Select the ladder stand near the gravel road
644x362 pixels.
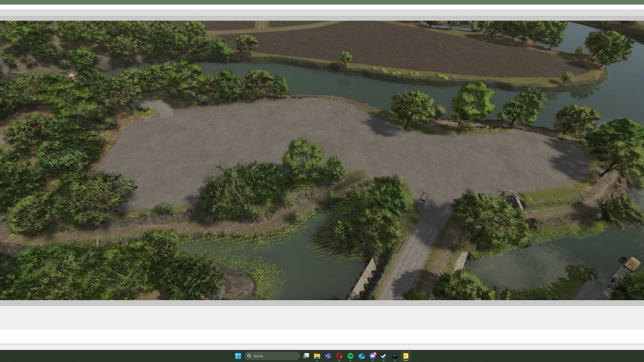coord(423,200)
